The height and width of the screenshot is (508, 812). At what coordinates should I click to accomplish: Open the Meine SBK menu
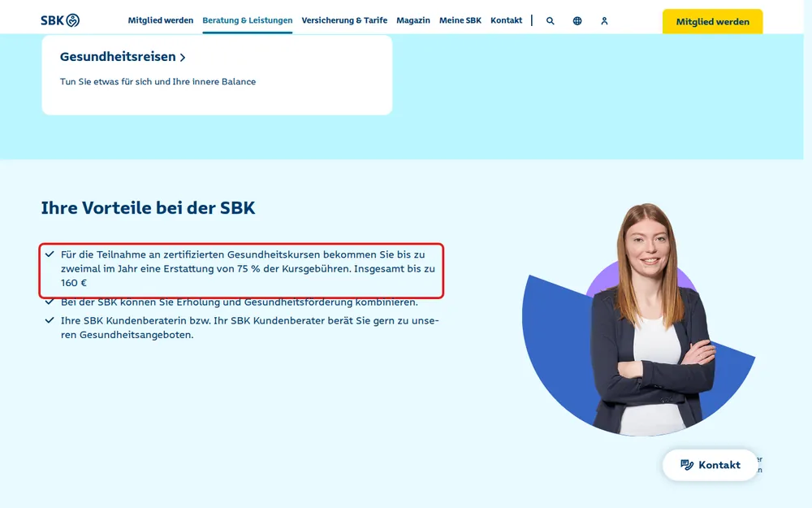tap(460, 20)
